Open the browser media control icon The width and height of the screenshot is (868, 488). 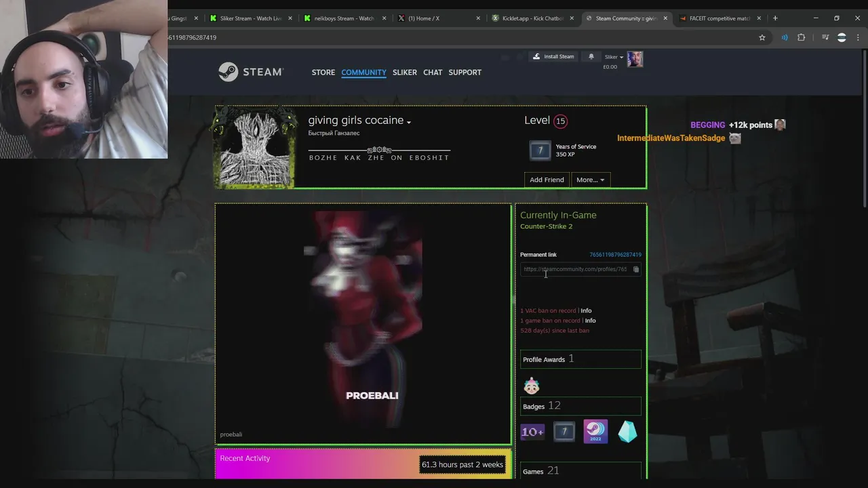tap(825, 37)
